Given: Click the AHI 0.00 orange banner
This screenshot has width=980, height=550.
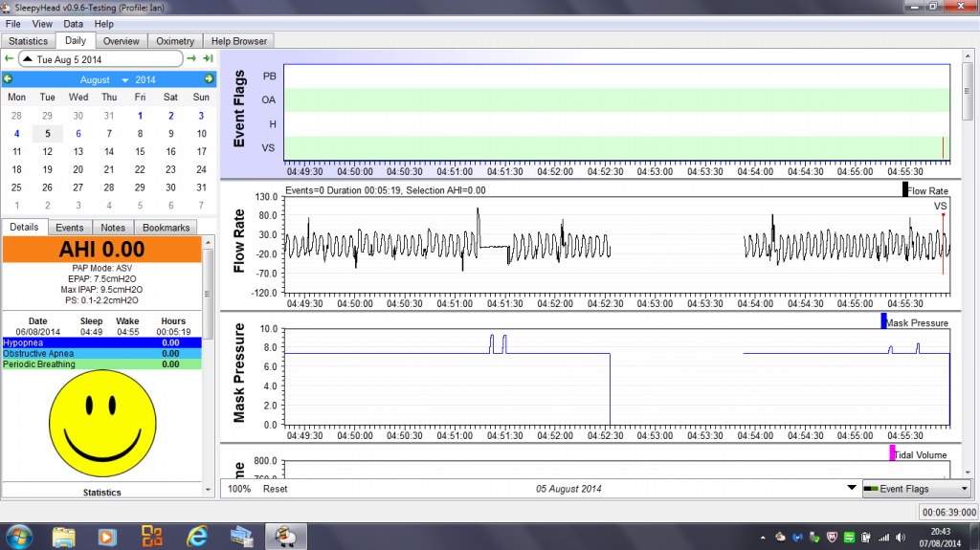Looking at the screenshot, I should [101, 250].
